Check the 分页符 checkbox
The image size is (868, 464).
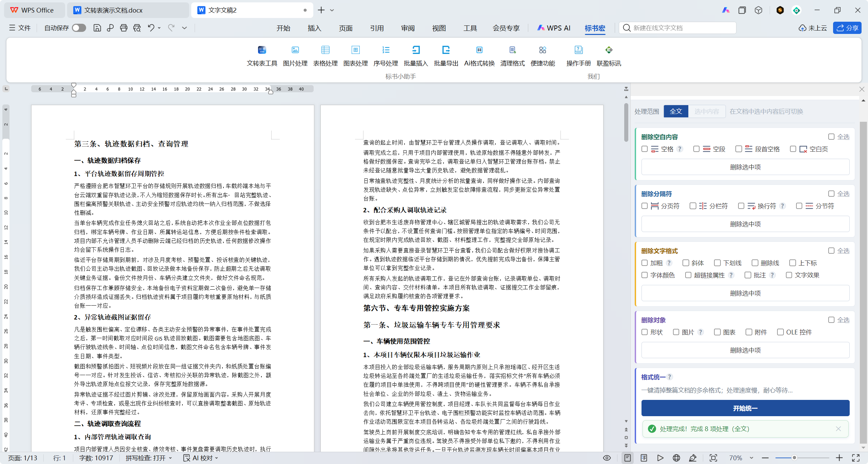(645, 206)
